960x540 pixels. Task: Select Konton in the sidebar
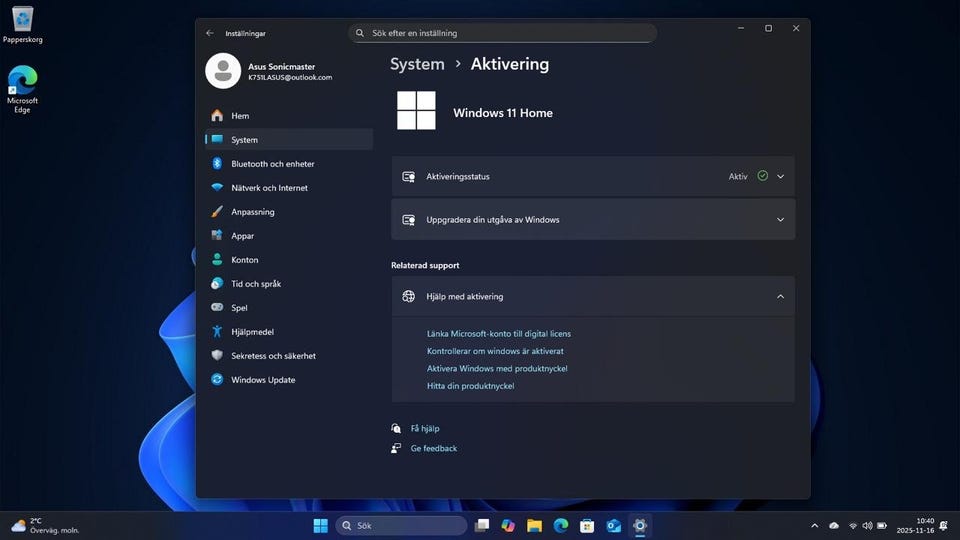tap(244, 260)
